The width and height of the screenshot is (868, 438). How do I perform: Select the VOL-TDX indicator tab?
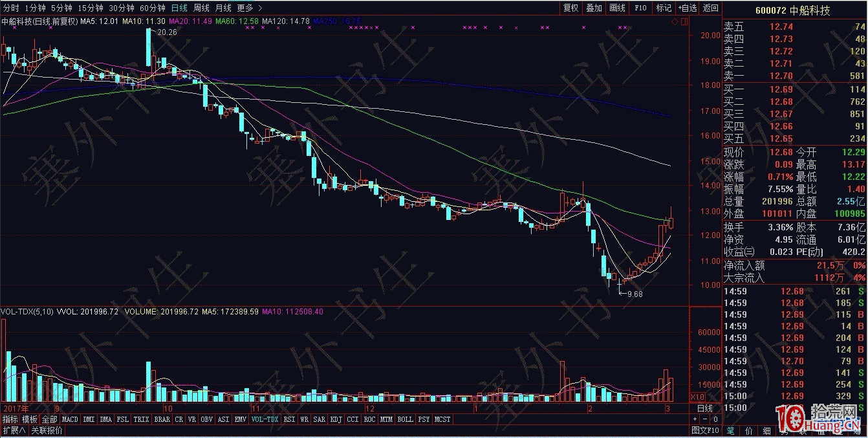[x=265, y=419]
